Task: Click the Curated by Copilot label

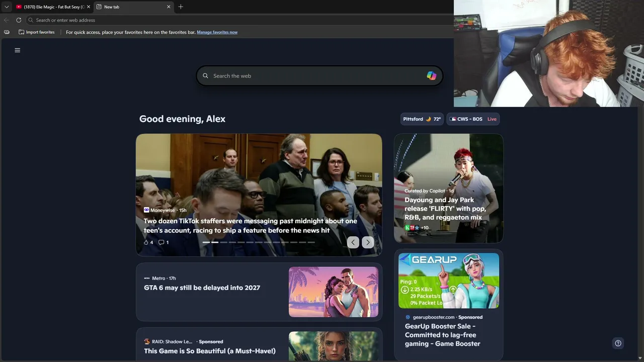Action: [x=425, y=191]
